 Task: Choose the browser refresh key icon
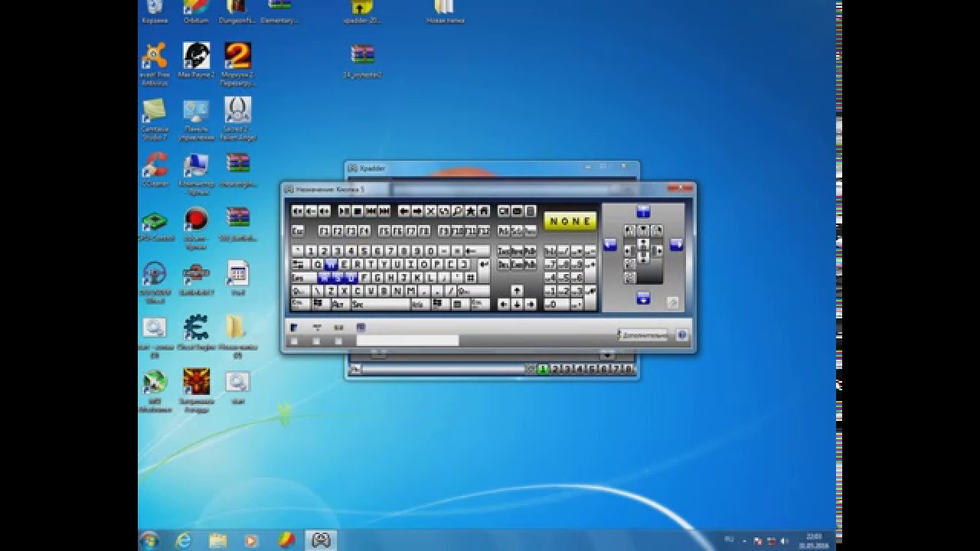(x=444, y=210)
